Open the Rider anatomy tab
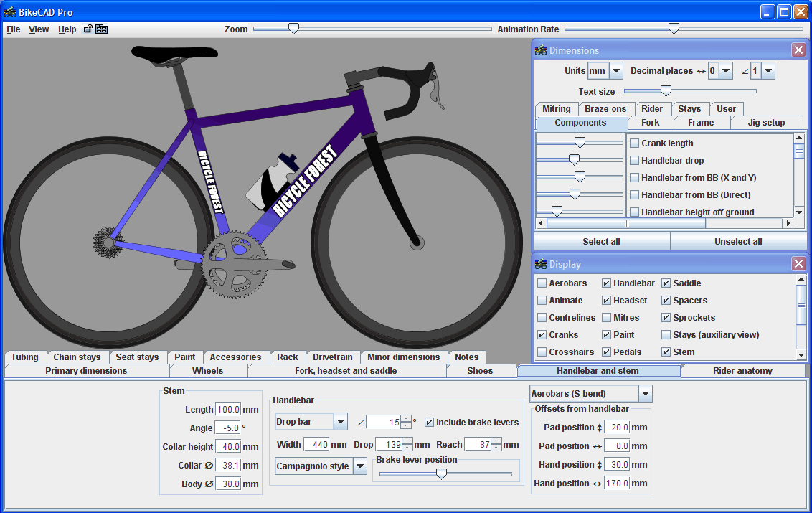Viewport: 812px width, 513px height. click(x=742, y=371)
